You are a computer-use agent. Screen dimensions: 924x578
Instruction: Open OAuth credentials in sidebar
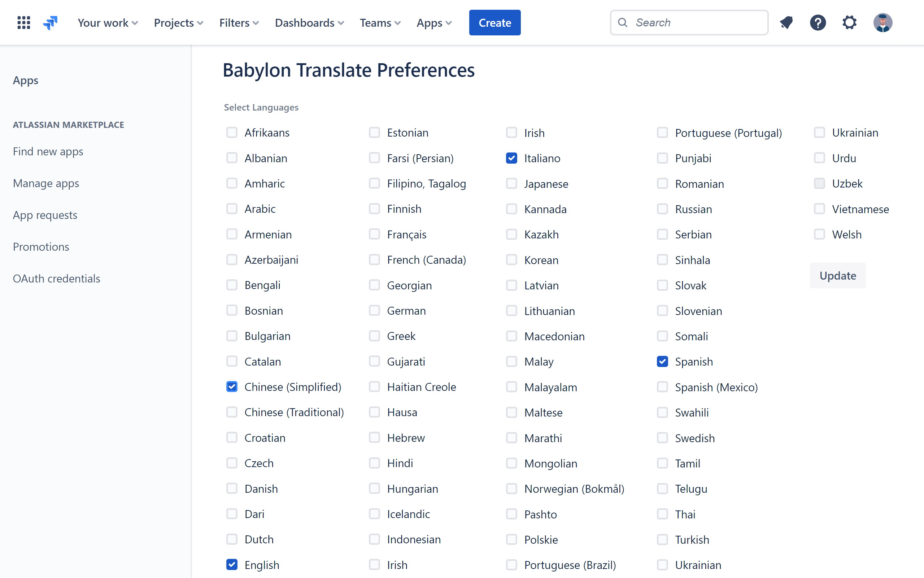[x=57, y=278]
